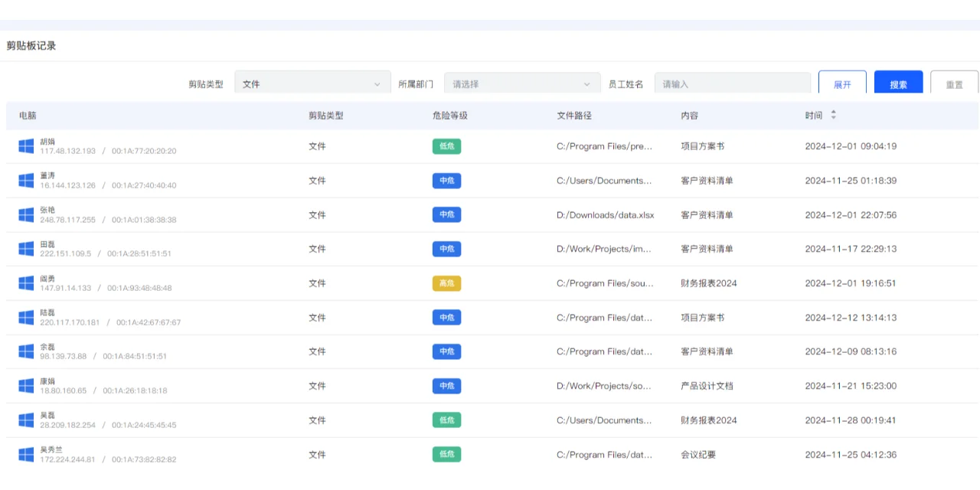Click the Windows icon beside 董涛's computer
The image size is (980, 490).
point(25,180)
